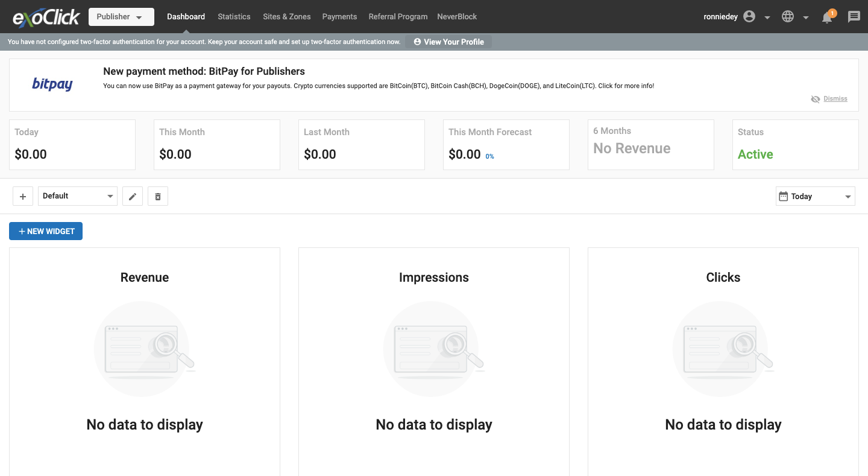Open the Publisher role dropdown

tap(121, 17)
